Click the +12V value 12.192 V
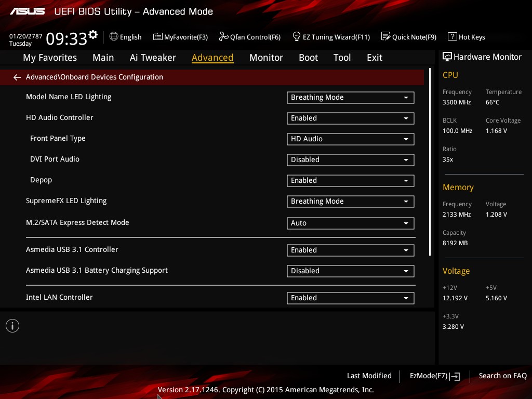This screenshot has width=532, height=399. (x=455, y=298)
